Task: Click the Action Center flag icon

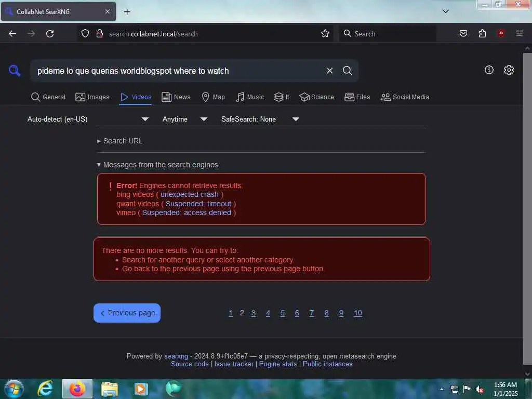Action: [x=467, y=389]
